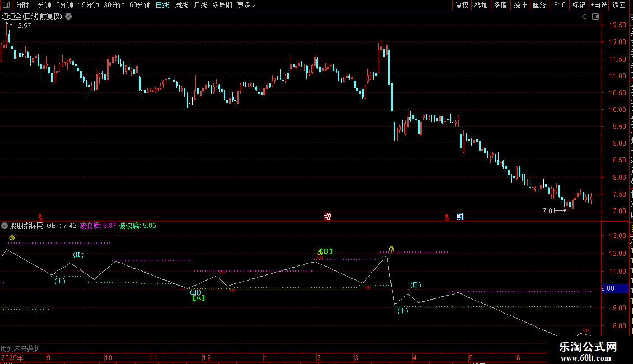Open the 股朋指标网 indicator dropdown
This screenshot has height=364, width=633.
point(4,226)
